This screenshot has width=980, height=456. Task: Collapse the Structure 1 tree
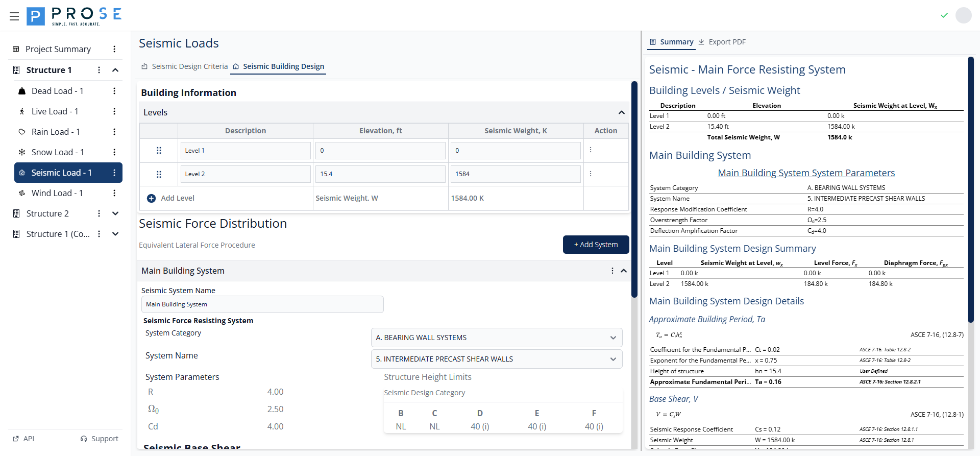tap(115, 70)
